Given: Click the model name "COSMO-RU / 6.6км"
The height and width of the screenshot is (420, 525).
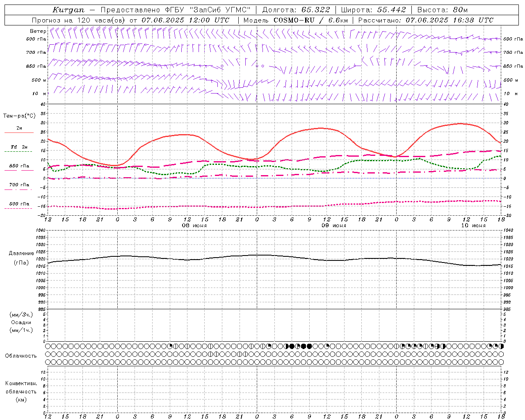Looking at the screenshot, I should point(310,20).
